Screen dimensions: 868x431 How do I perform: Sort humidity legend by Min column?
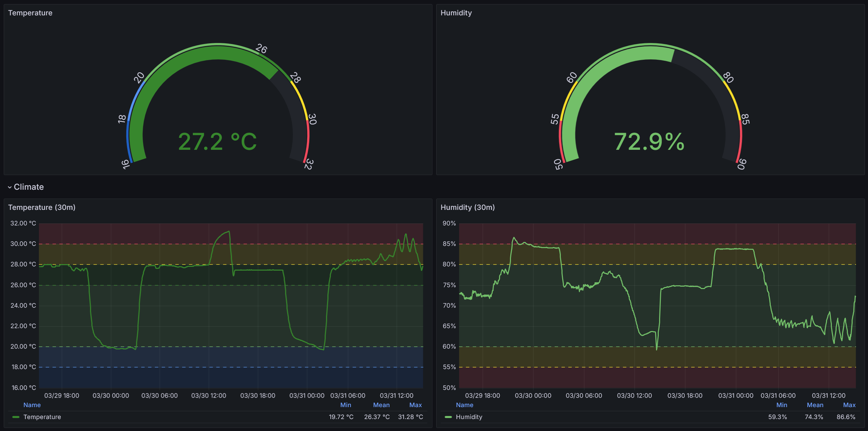(781, 405)
